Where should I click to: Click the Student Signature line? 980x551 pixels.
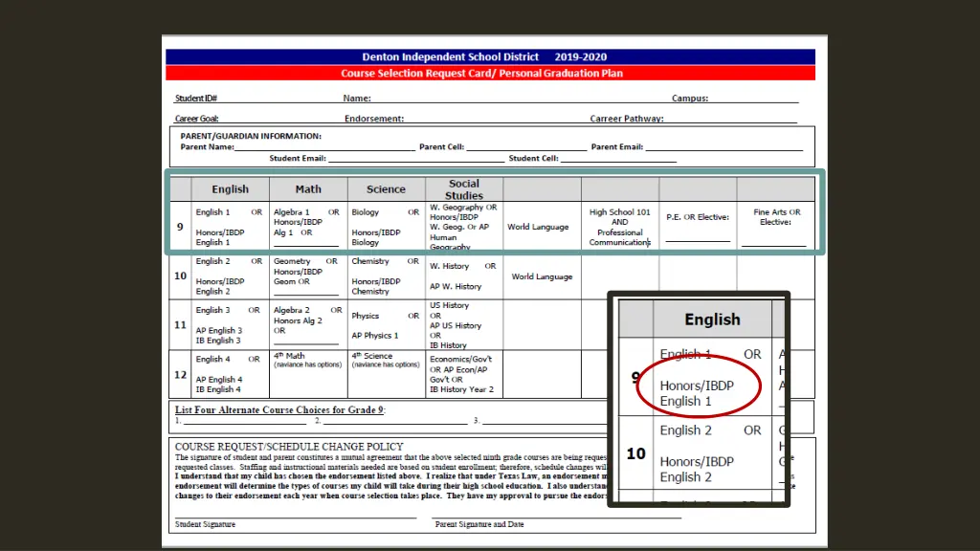(295, 518)
